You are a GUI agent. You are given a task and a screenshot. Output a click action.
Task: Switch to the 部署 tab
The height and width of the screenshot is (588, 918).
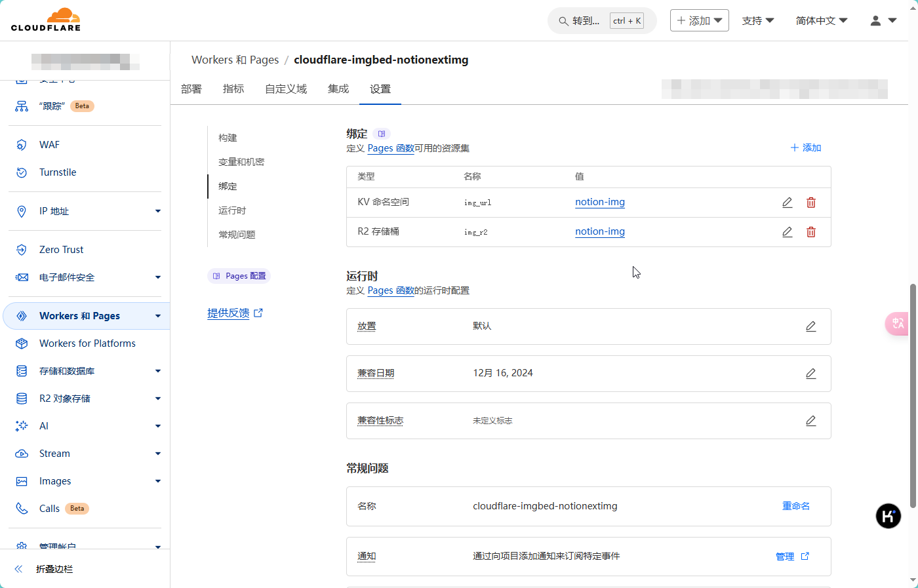[x=191, y=89]
